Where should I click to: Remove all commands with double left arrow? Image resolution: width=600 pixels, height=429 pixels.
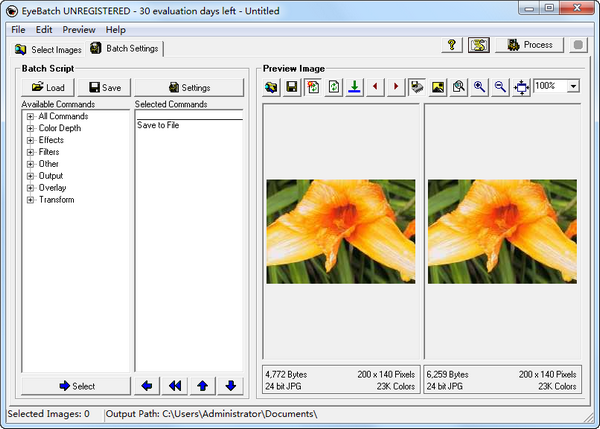174,385
